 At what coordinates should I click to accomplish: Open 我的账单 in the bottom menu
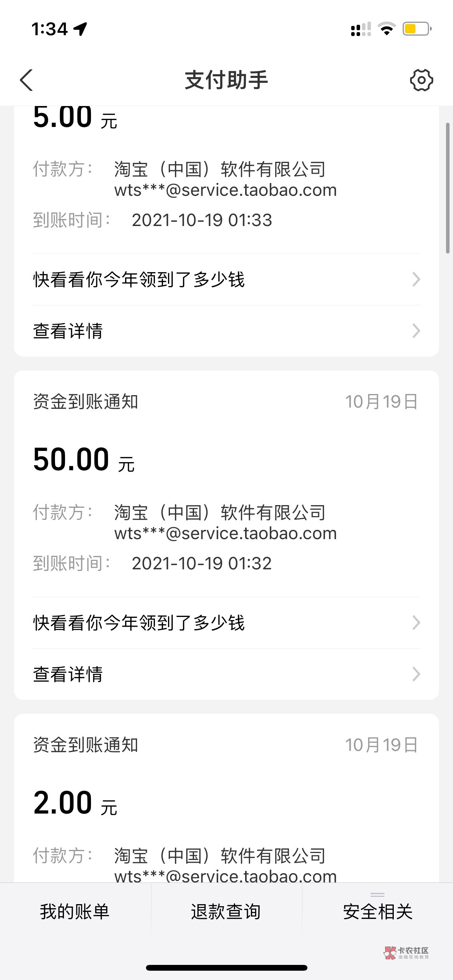click(x=75, y=911)
